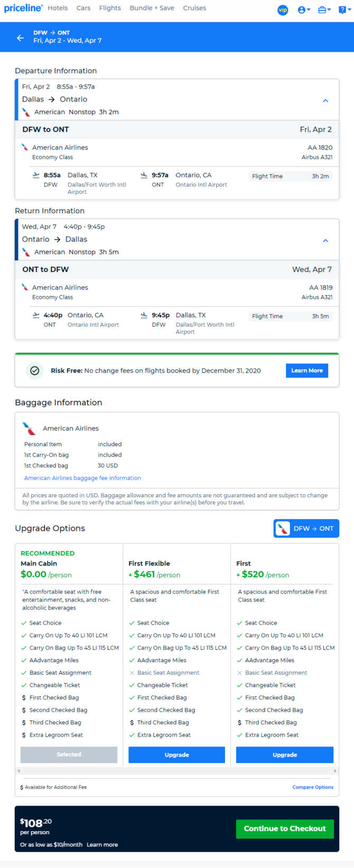Open the My Trips briefcase menu
Image resolution: width=354 pixels, height=868 pixels.
click(x=324, y=10)
